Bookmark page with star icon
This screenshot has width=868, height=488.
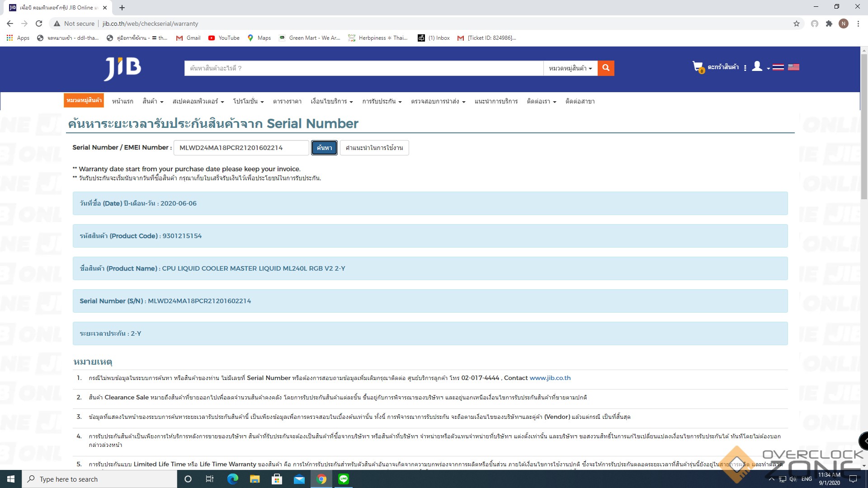pos(797,23)
